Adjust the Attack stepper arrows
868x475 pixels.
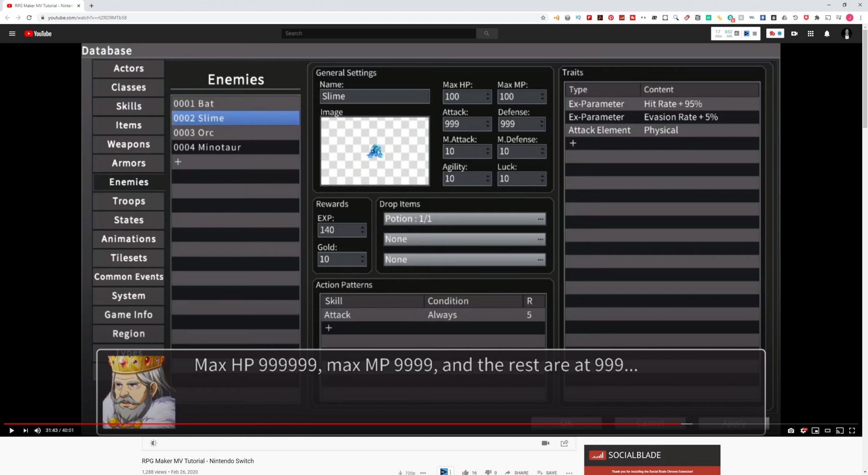[x=488, y=124]
